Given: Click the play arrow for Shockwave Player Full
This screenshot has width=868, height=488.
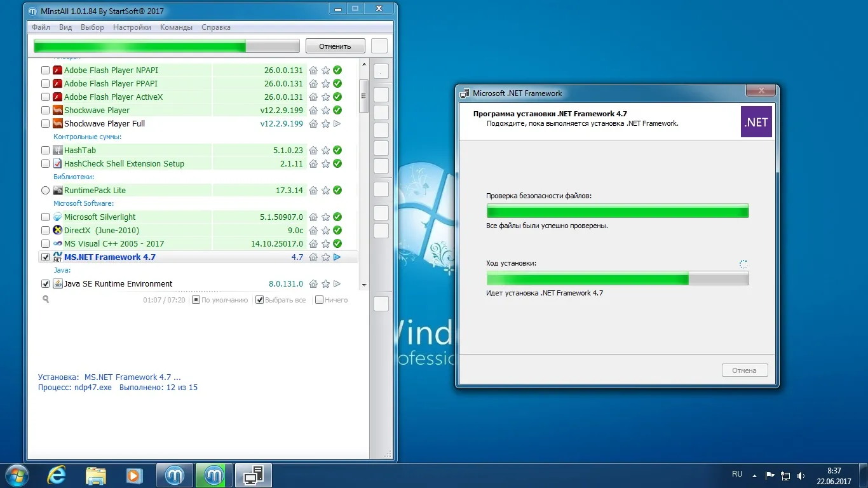Looking at the screenshot, I should pos(337,124).
